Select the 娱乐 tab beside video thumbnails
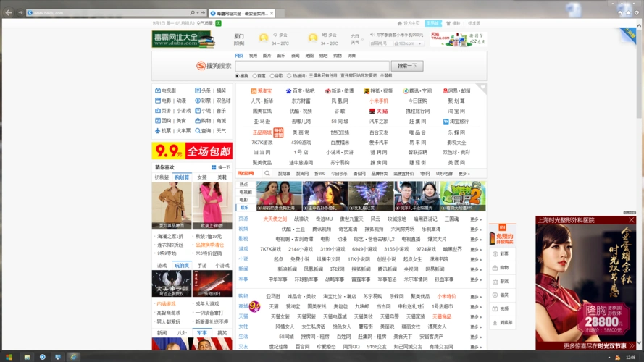 245,208
